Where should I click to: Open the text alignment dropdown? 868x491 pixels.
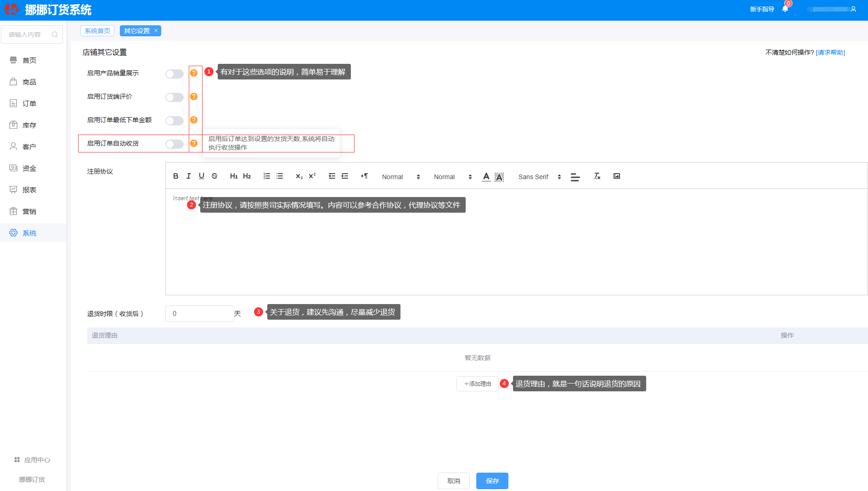pos(575,176)
